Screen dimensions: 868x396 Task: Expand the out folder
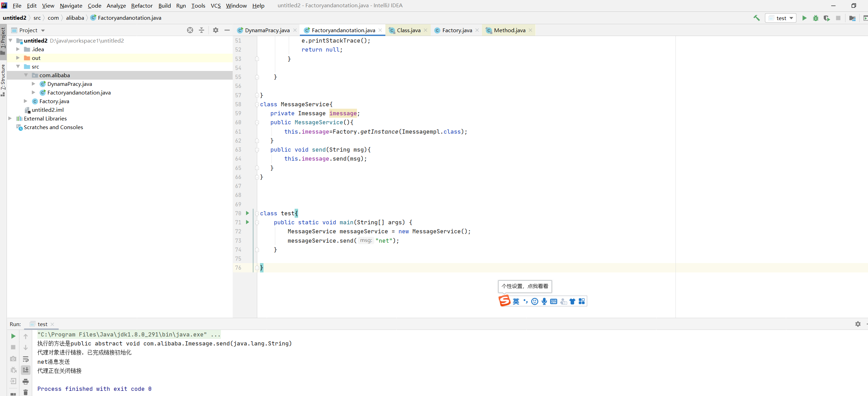tap(18, 58)
